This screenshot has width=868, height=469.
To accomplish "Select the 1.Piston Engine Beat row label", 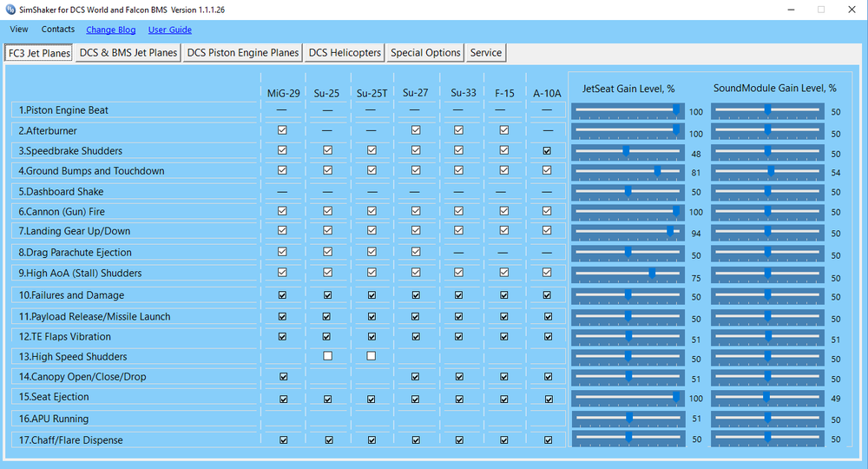I will coord(63,110).
